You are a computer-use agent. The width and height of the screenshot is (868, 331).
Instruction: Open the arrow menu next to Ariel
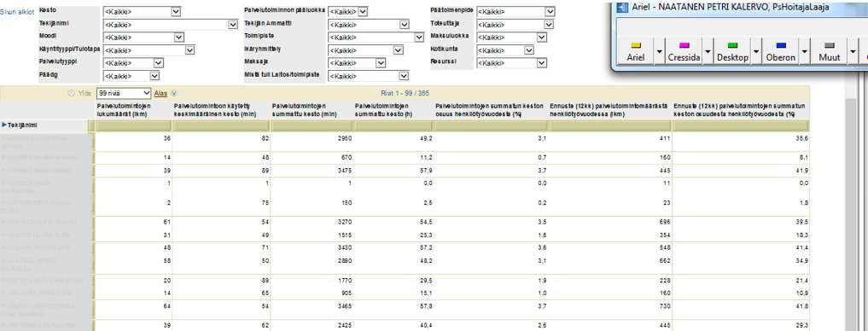[659, 51]
